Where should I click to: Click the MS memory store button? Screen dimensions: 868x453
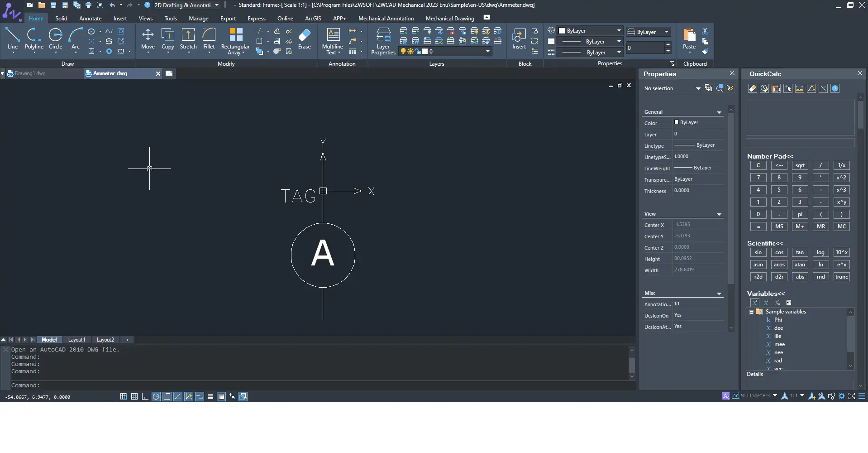click(x=779, y=226)
